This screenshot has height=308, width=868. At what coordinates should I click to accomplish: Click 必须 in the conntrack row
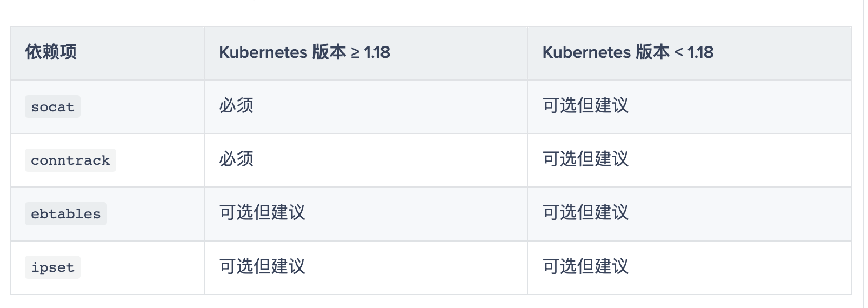[236, 159]
